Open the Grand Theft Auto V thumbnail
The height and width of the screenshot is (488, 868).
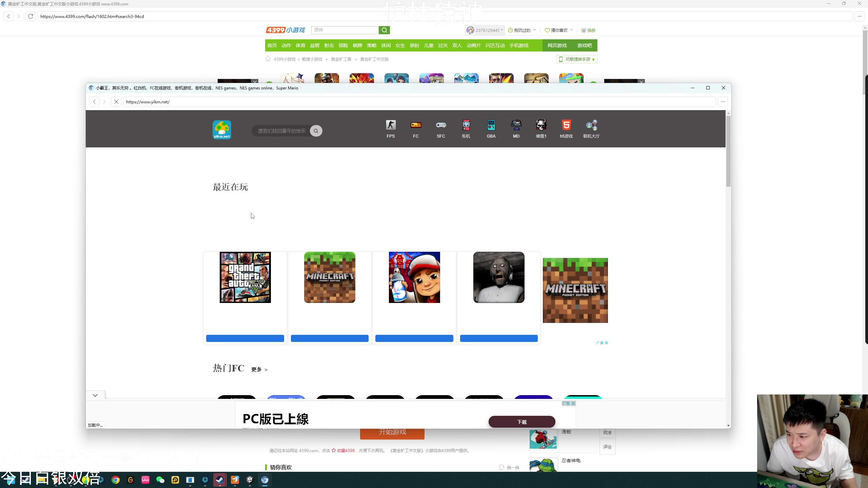(x=245, y=277)
